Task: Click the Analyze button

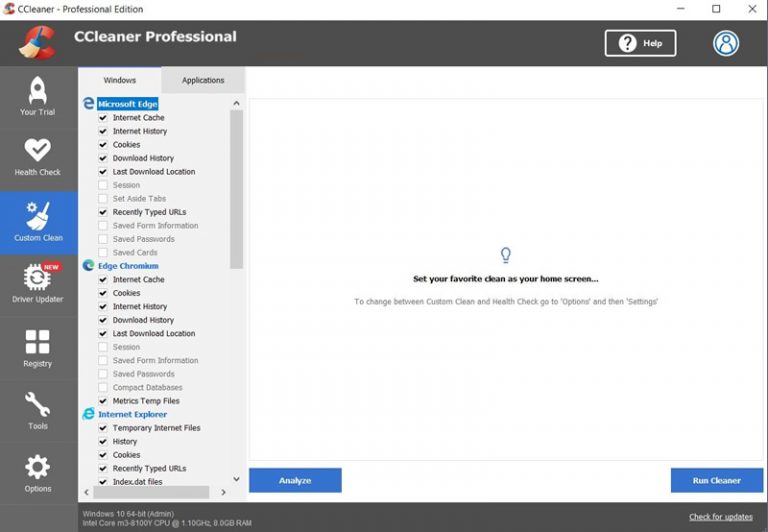Action: pyautogui.click(x=295, y=480)
